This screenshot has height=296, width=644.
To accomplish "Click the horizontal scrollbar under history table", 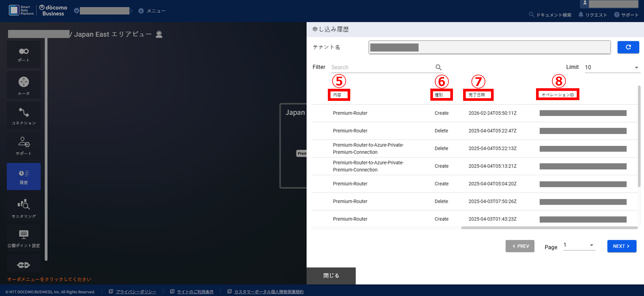I will click(x=549, y=228).
